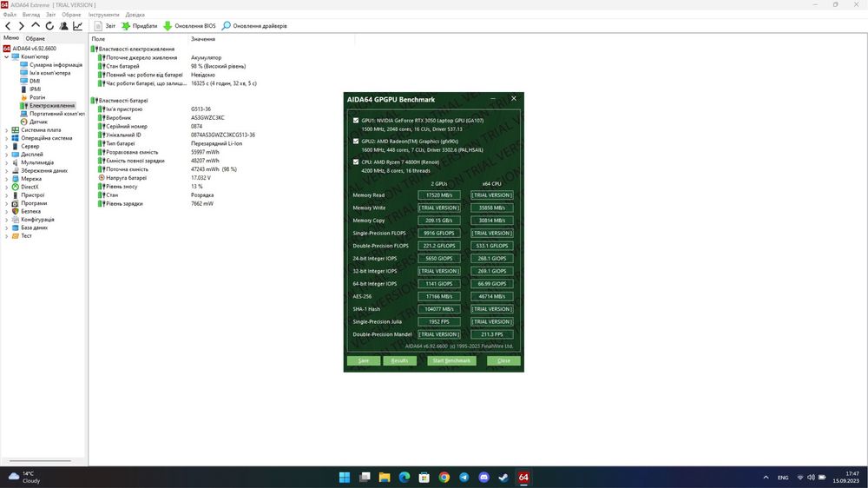
Task: Open Windows Start menu on taskbar
Action: coord(345,478)
